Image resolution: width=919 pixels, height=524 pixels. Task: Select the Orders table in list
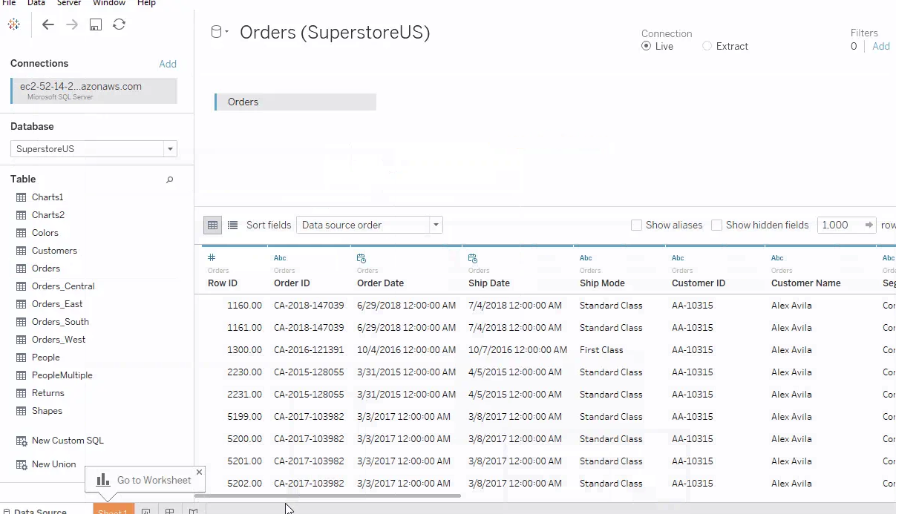45,268
